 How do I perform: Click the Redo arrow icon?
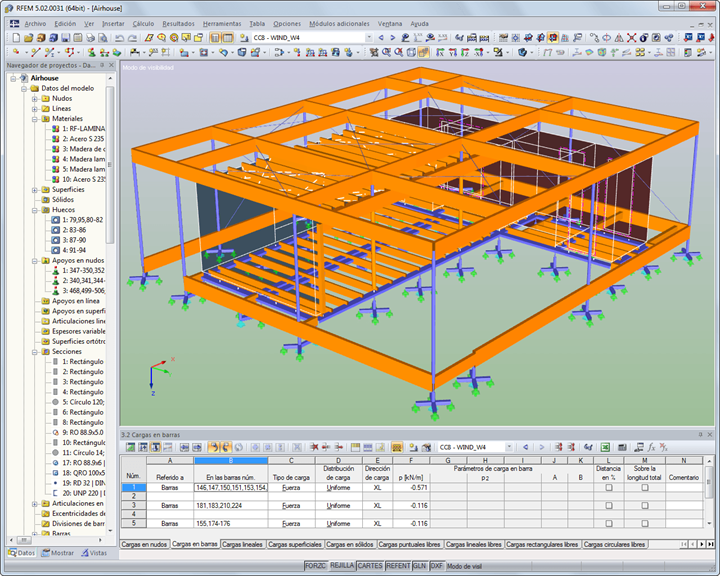click(x=132, y=38)
